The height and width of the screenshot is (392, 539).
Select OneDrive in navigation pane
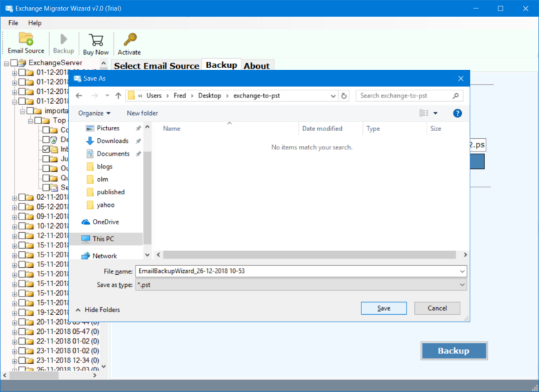105,222
